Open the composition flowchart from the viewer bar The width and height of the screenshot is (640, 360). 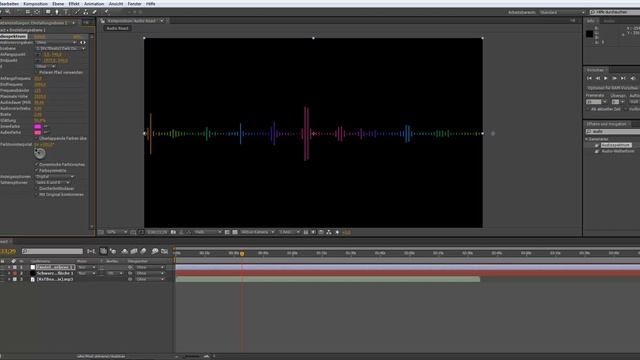(329, 232)
